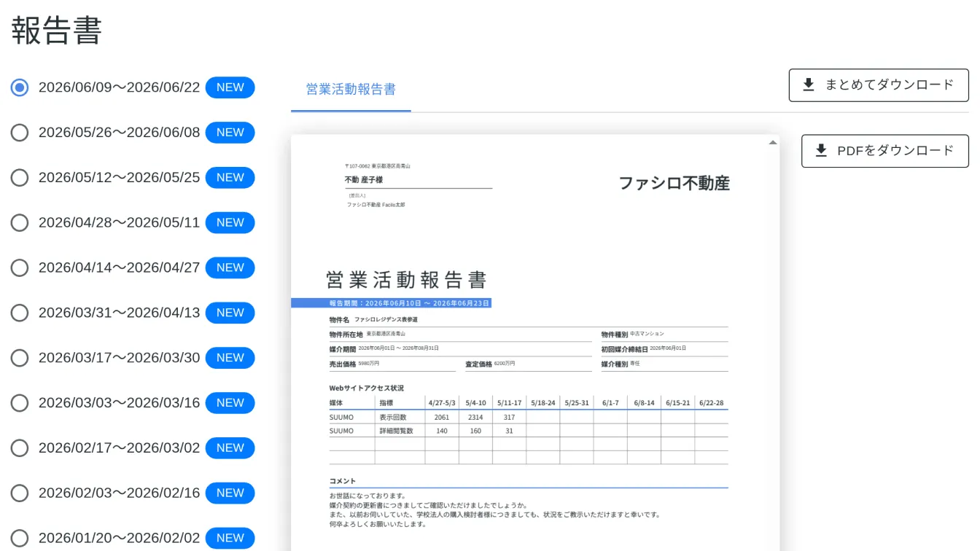This screenshot has height=551, width=980.
Task: Select report period 2026/03/03～2026/03/16
Action: point(20,403)
